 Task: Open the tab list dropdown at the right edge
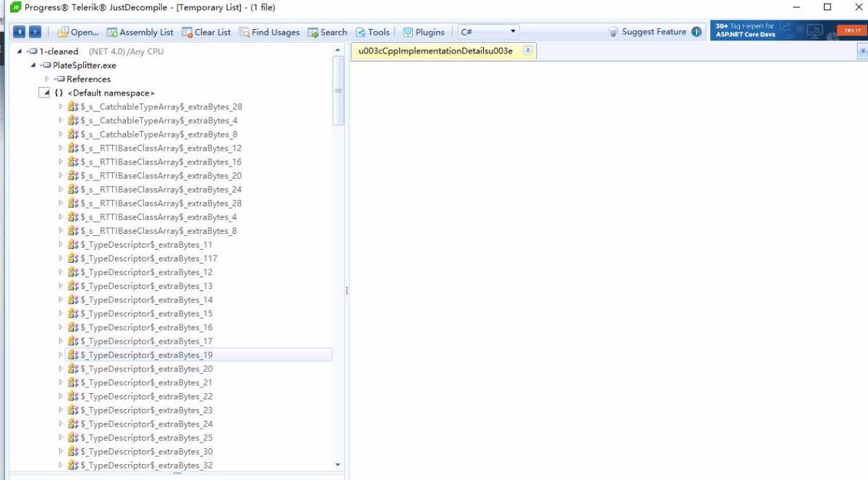pos(862,51)
